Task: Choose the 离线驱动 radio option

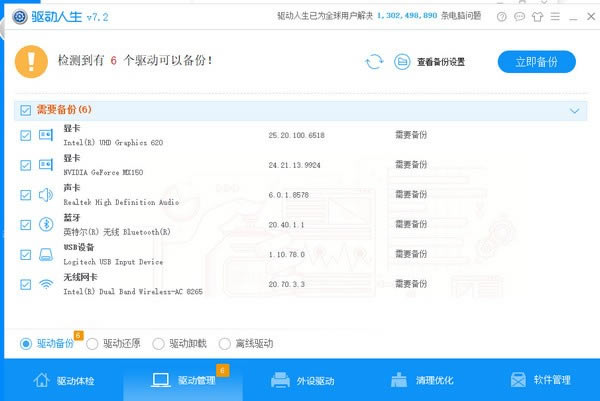Action: click(x=224, y=344)
